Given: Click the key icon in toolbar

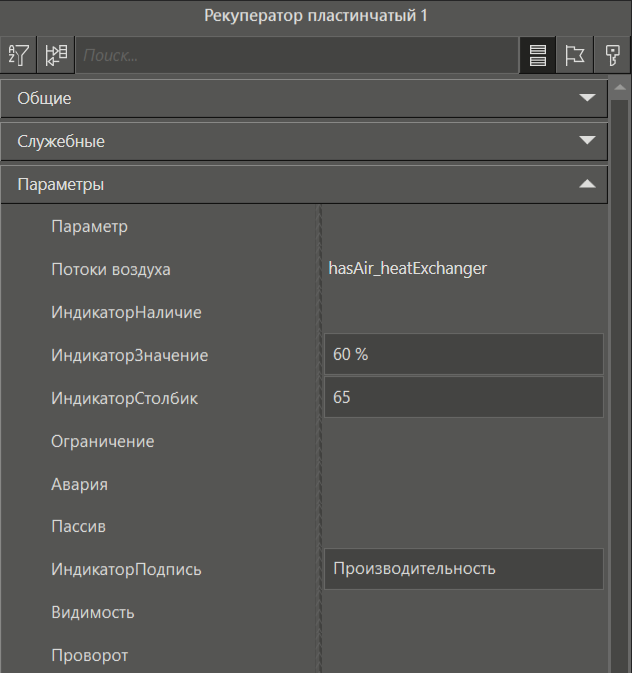Looking at the screenshot, I should point(609,56).
